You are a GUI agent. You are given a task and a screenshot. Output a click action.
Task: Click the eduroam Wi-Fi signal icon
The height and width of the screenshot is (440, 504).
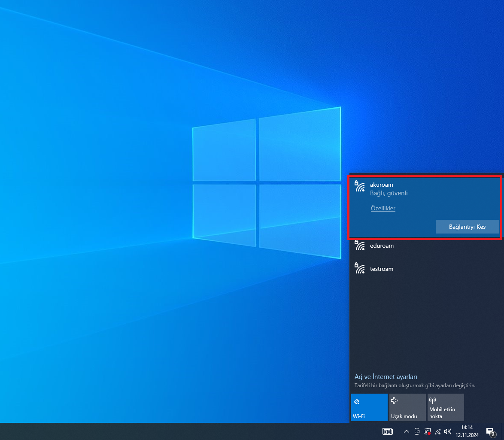pyautogui.click(x=360, y=246)
